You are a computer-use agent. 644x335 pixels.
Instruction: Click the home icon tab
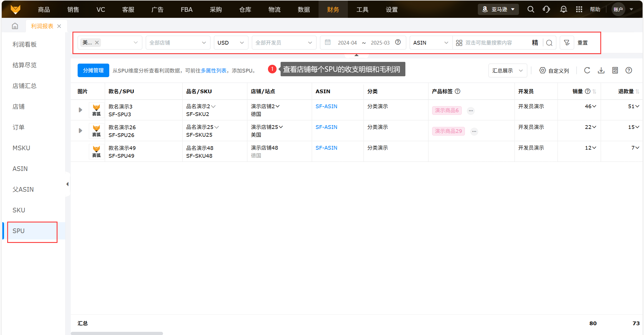point(15,26)
